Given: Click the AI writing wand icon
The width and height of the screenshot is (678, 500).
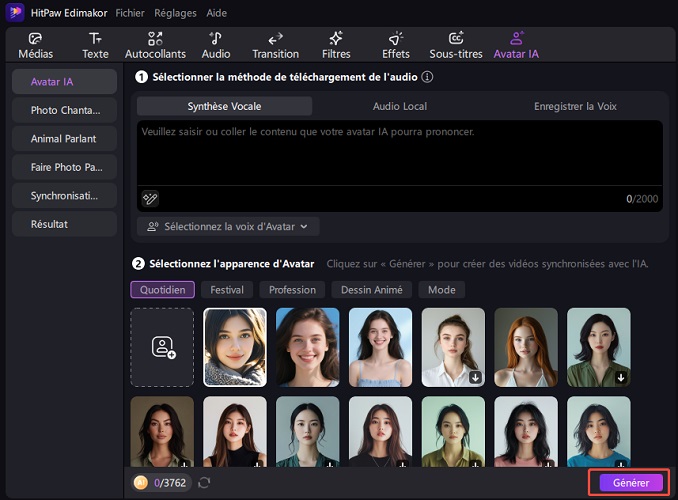Looking at the screenshot, I should [150, 199].
